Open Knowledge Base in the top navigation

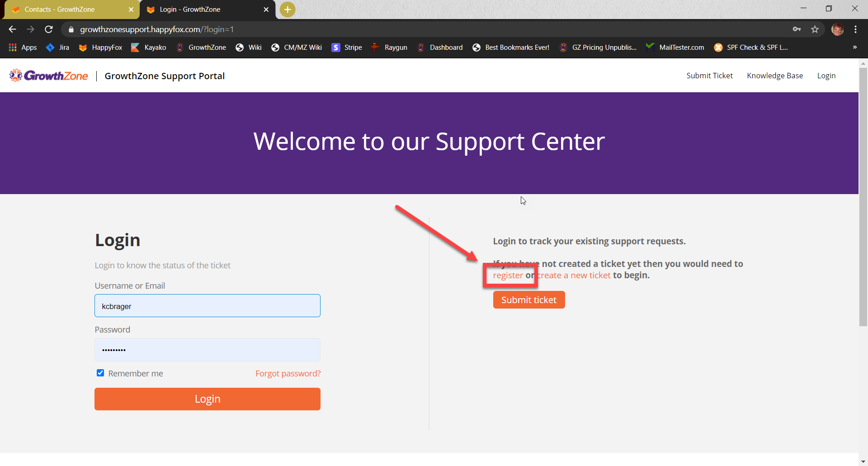(774, 76)
